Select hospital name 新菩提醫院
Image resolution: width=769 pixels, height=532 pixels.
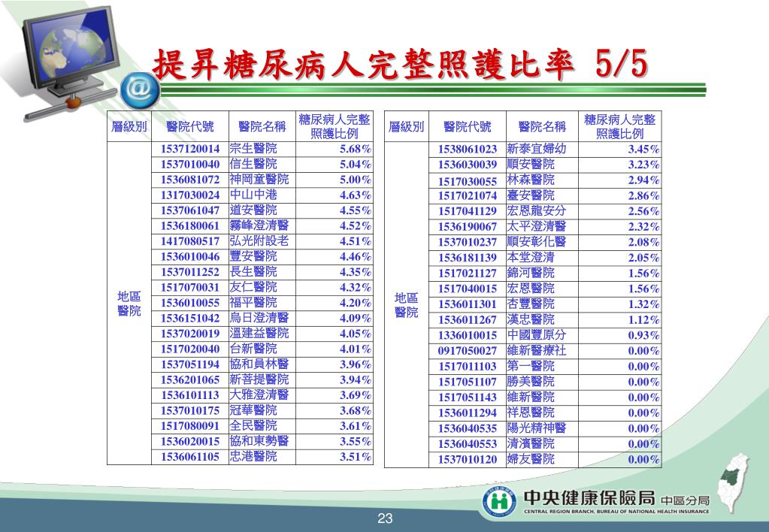pyautogui.click(x=259, y=379)
